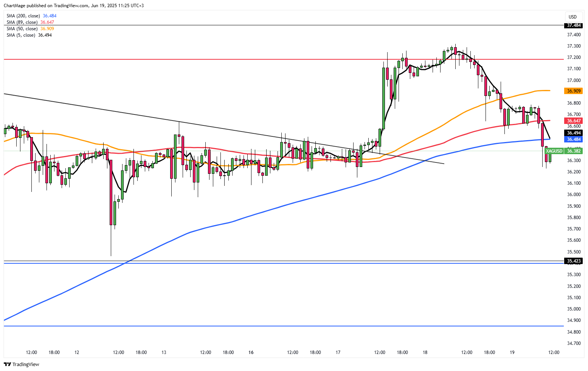Click the 36.000 price axis value

(x=574, y=195)
